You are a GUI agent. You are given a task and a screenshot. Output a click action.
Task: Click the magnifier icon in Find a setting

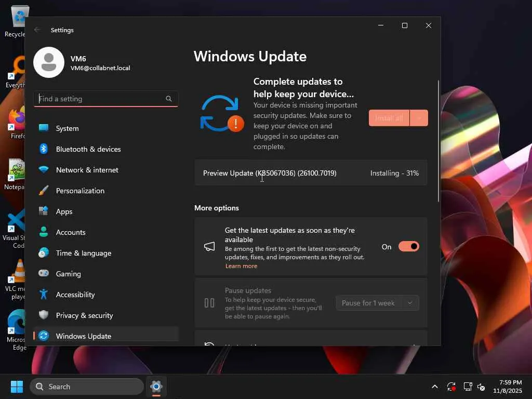(169, 99)
